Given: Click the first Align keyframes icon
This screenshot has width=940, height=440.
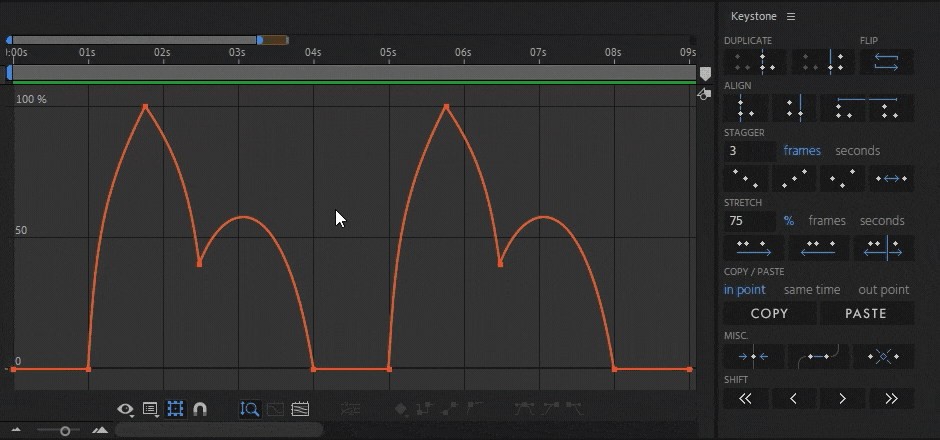Looking at the screenshot, I should click(746, 108).
